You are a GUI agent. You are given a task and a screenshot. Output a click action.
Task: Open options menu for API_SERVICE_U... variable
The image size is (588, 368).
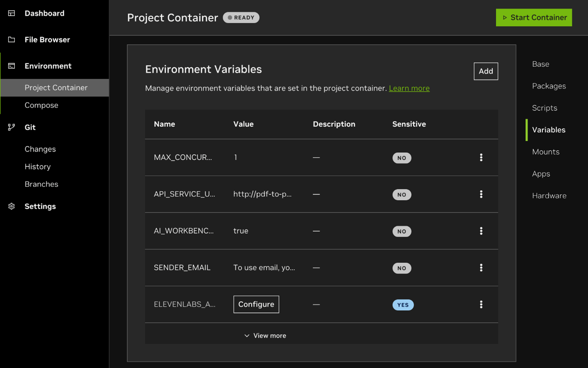click(x=481, y=194)
